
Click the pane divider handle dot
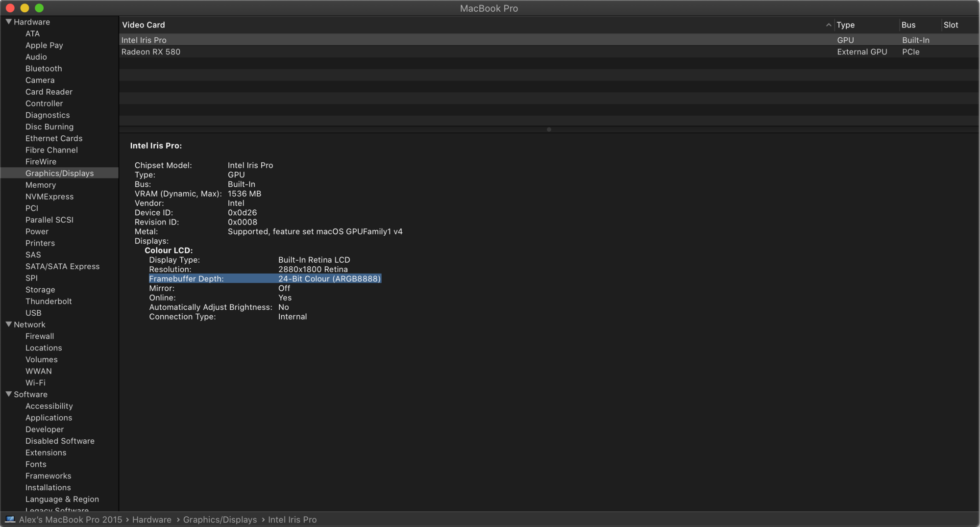(x=549, y=129)
